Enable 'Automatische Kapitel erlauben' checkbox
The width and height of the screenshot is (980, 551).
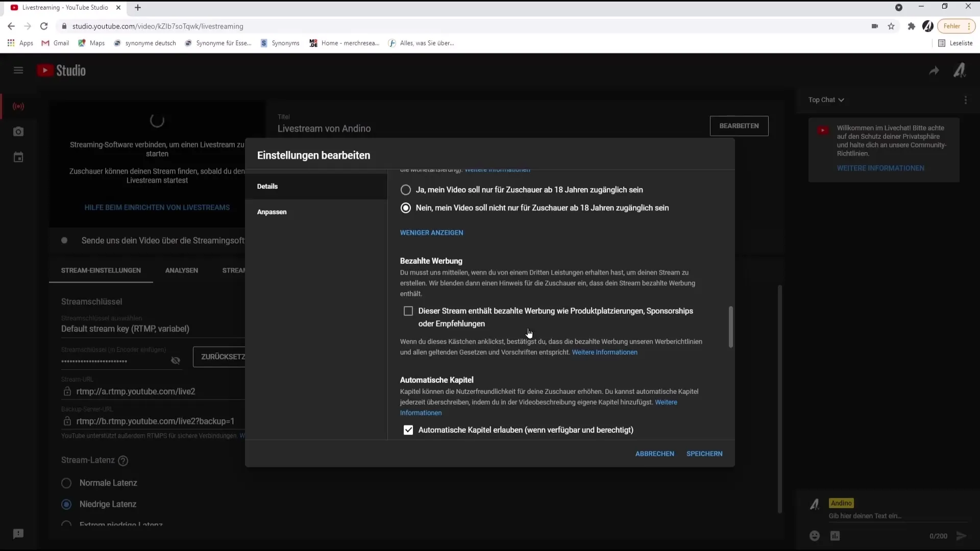tap(408, 430)
